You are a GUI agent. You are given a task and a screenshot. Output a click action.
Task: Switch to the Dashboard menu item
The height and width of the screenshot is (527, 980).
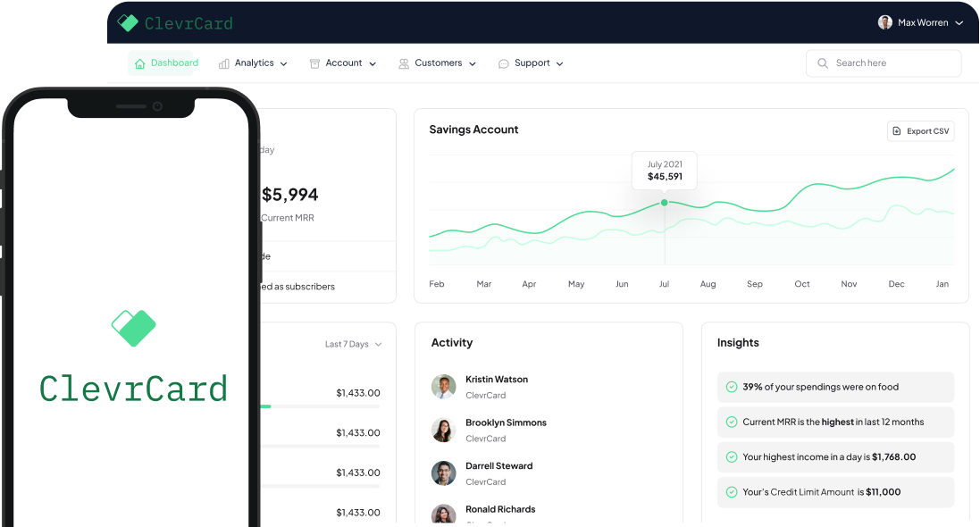pyautogui.click(x=165, y=63)
